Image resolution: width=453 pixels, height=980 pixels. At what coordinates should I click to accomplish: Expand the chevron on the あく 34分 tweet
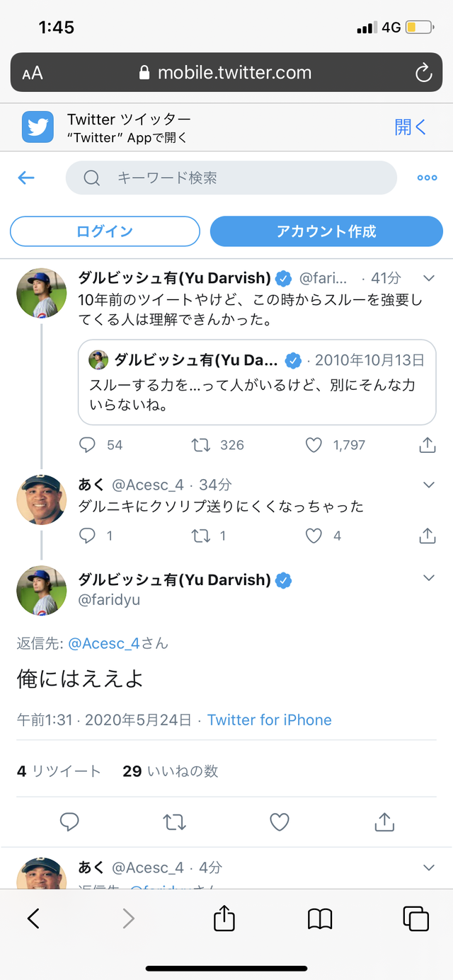428,485
